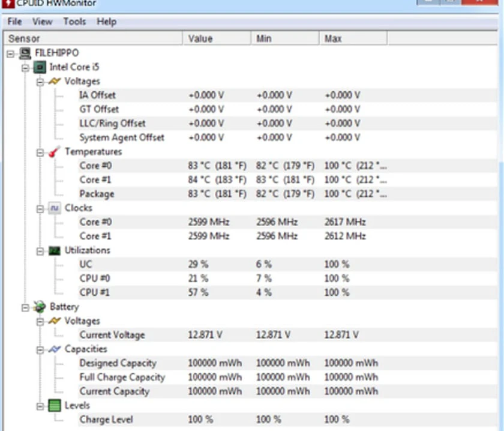This screenshot has height=431, width=504.
Task: Click the Sensor column header
Action: (93, 38)
